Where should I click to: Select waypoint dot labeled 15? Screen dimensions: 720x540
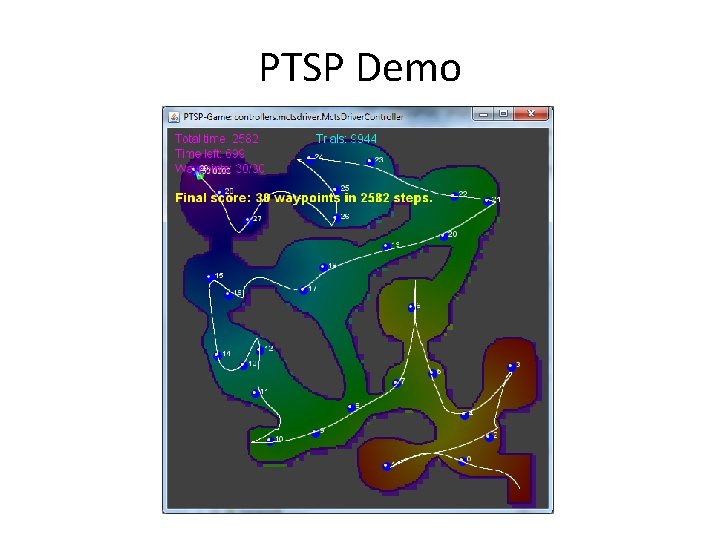pos(210,277)
